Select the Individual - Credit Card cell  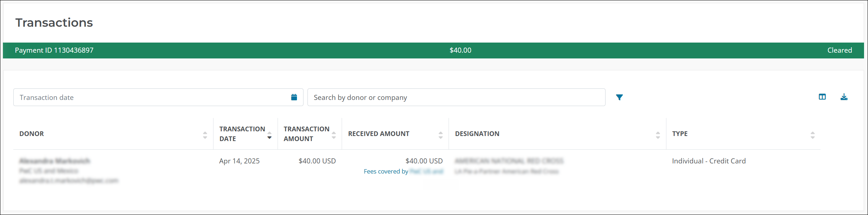[709, 161]
